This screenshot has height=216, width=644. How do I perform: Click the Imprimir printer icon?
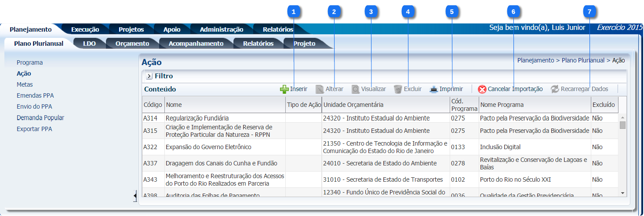pos(434,89)
